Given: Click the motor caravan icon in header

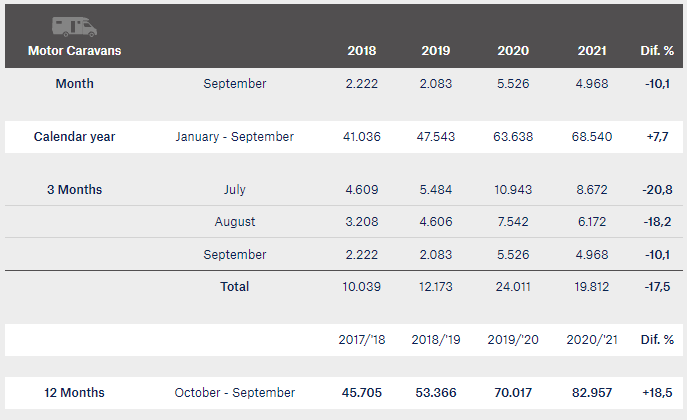Looking at the screenshot, I should (74, 27).
